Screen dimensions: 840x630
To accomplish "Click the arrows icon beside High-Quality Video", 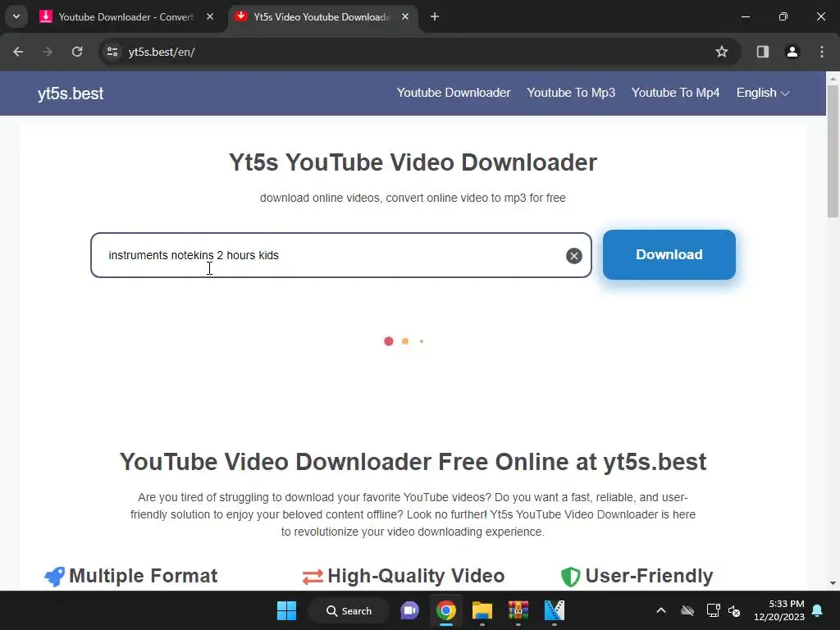I will [313, 577].
